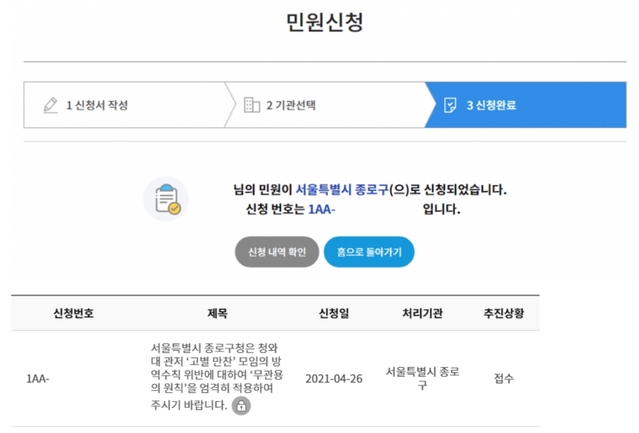Click the 추진상황 column header

coord(504,313)
